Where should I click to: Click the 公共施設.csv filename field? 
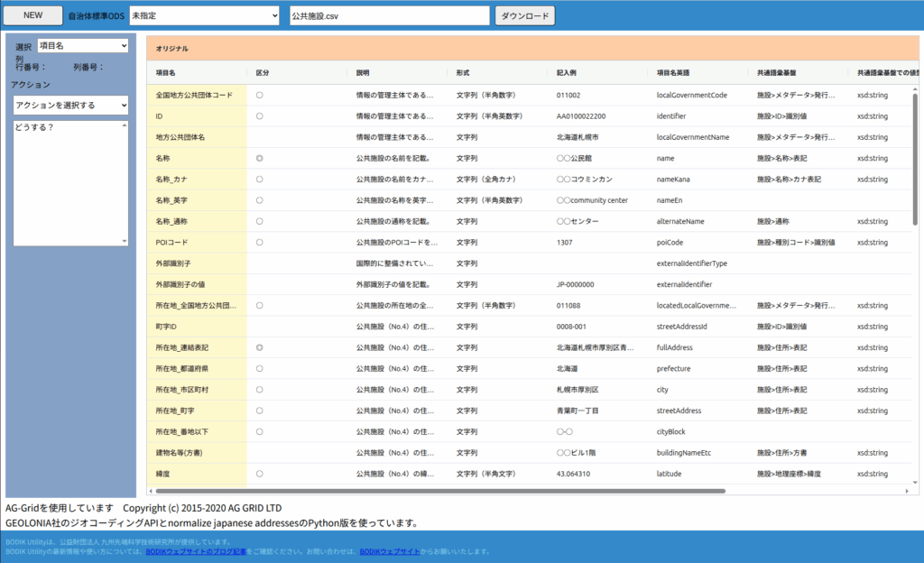coord(387,15)
